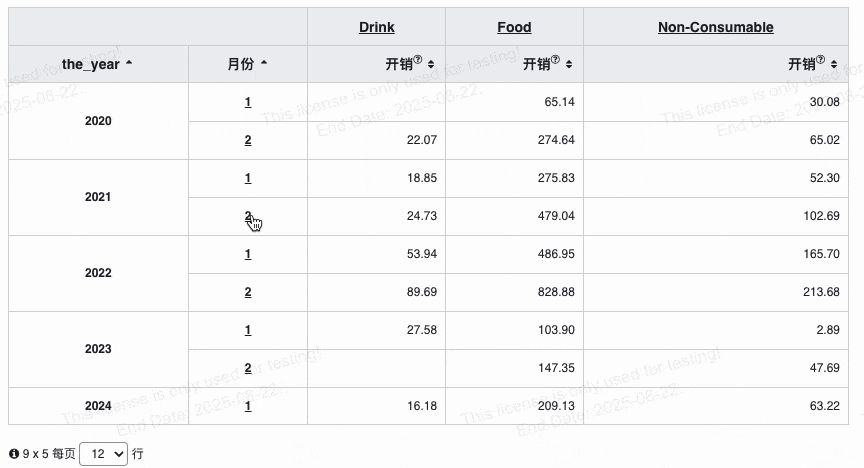Drill into month 1 of 2022
864x468 pixels.
(x=248, y=254)
